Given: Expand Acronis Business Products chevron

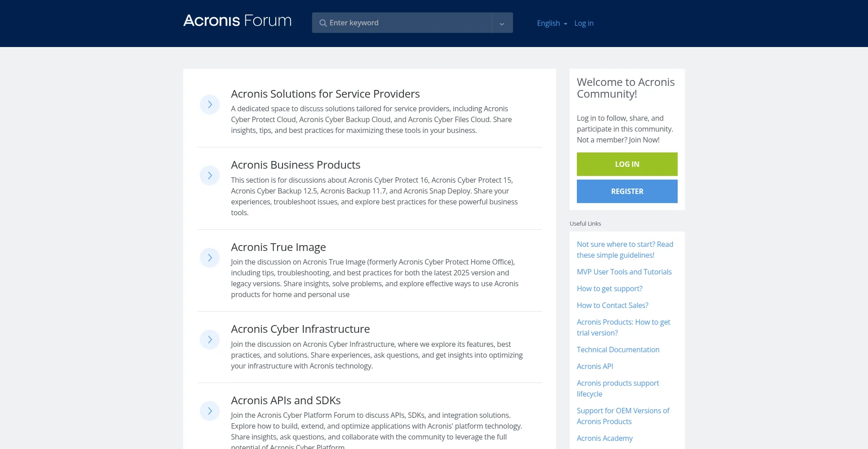Looking at the screenshot, I should point(210,175).
